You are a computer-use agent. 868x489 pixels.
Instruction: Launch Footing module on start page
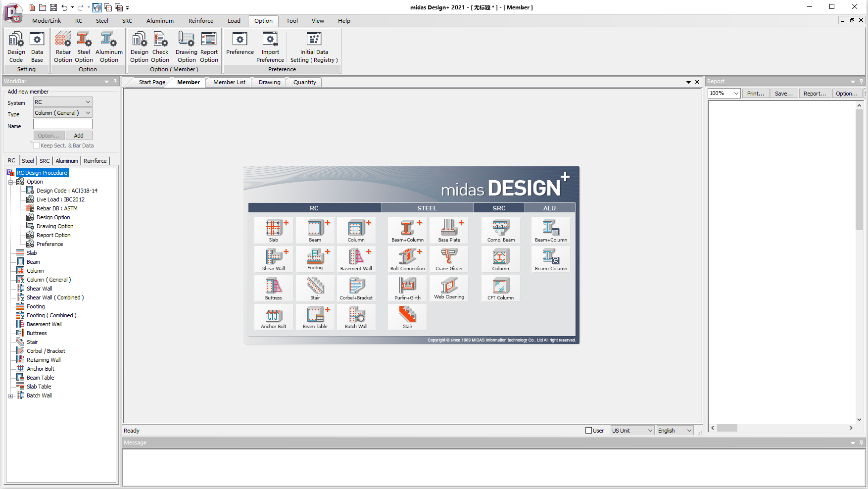(x=315, y=259)
